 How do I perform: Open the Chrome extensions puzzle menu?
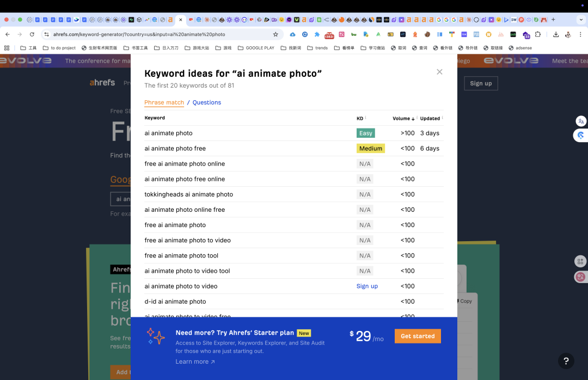point(538,34)
